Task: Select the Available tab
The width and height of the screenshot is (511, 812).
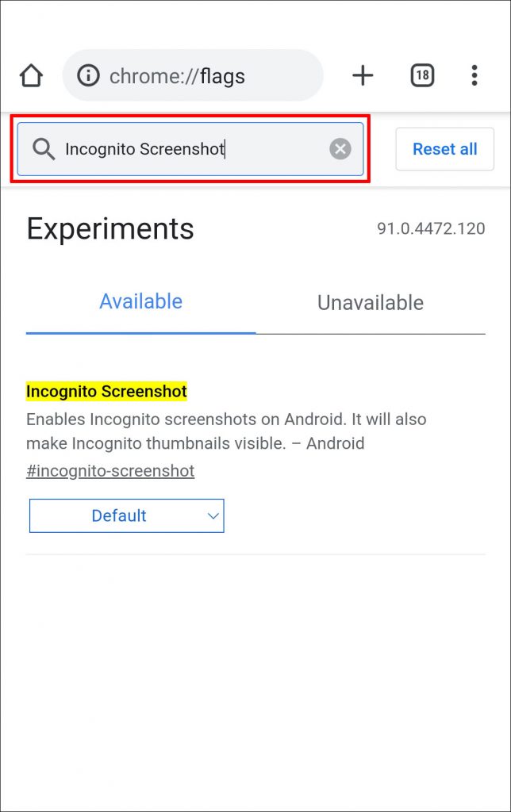Action: (x=140, y=302)
